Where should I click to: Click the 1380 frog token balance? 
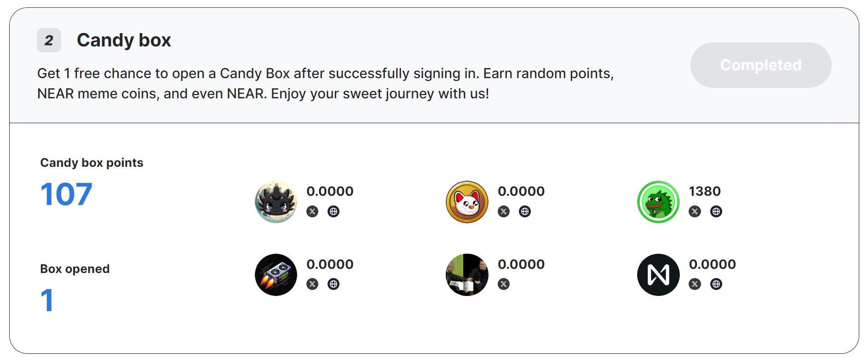tap(705, 191)
